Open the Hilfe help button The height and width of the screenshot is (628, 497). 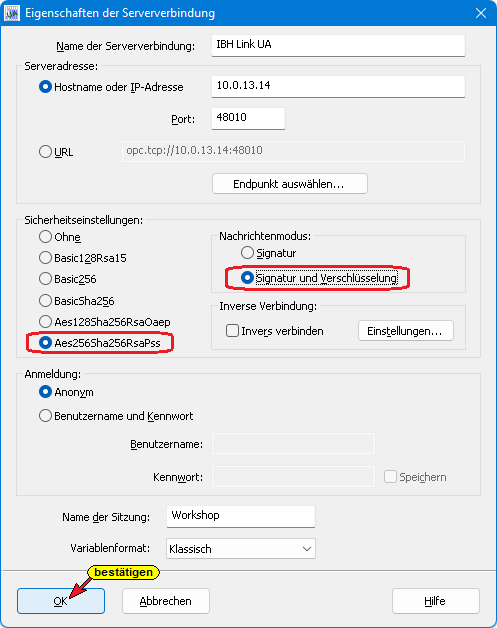tap(436, 601)
